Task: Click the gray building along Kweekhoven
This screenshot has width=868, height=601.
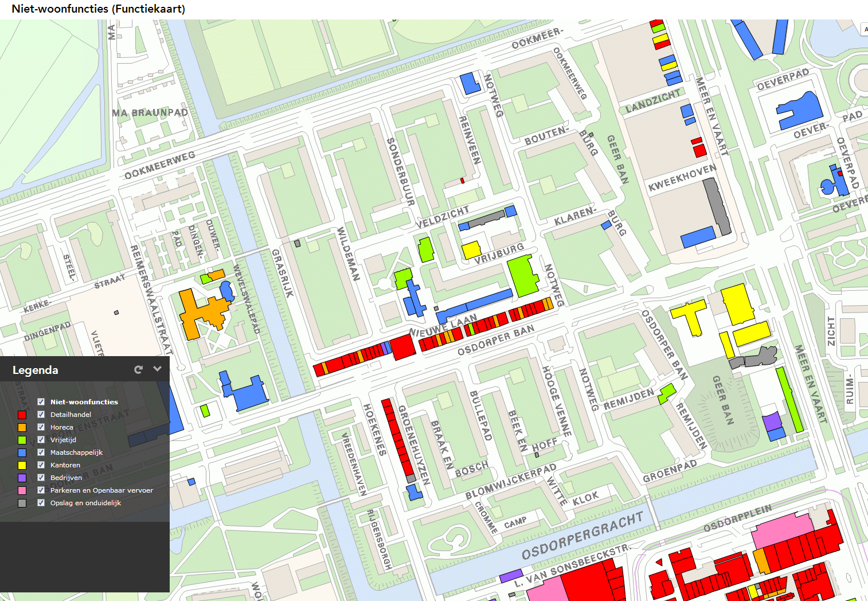Action: click(717, 206)
